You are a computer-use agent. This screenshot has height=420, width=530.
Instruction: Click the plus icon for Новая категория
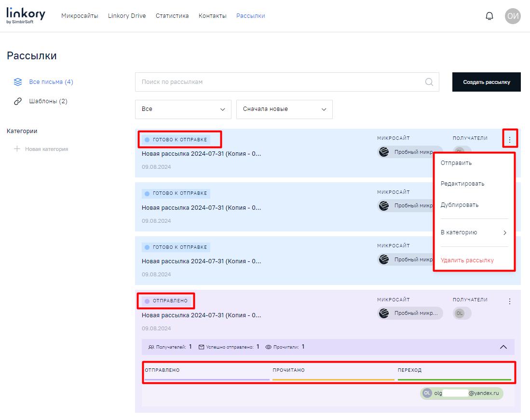point(17,149)
